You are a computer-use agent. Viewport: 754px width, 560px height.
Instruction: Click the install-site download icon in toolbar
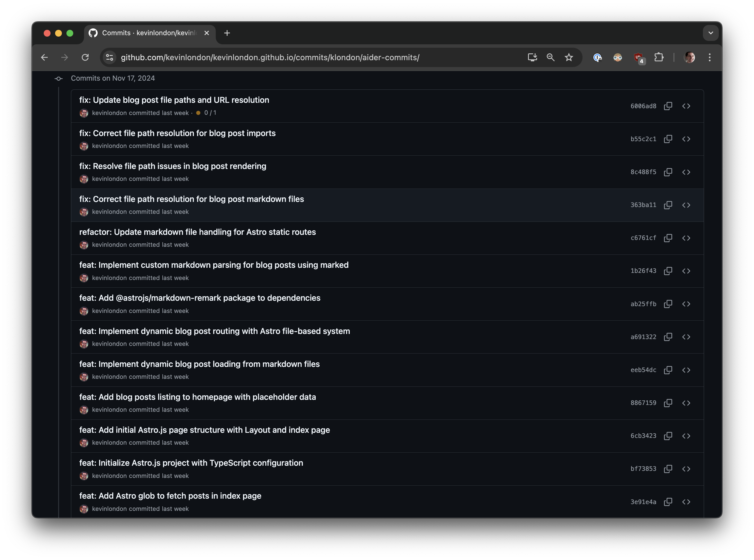532,57
